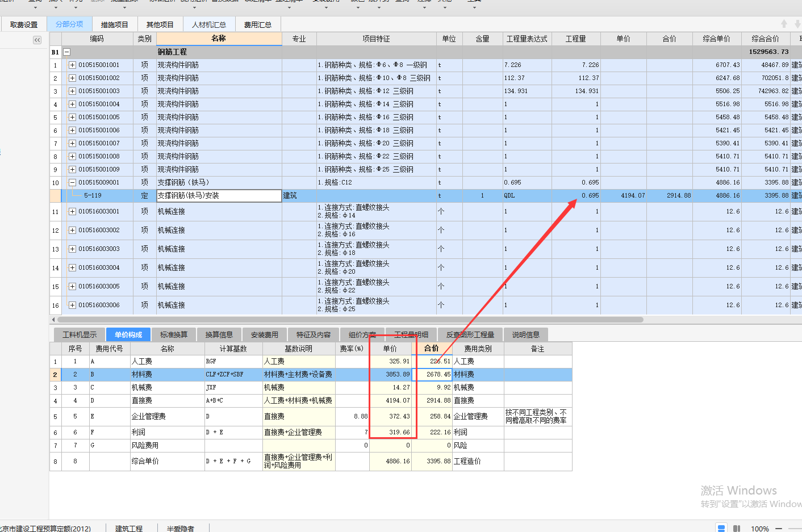This screenshot has width=802, height=532.
Task: Edit the 支撑钢筋(铁马)安装 name field
Action: click(x=219, y=195)
